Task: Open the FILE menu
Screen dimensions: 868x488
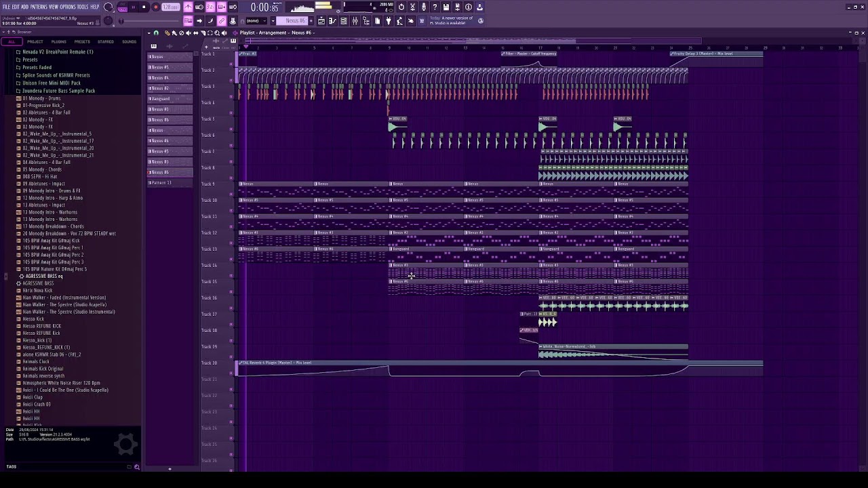Action: 6,7
